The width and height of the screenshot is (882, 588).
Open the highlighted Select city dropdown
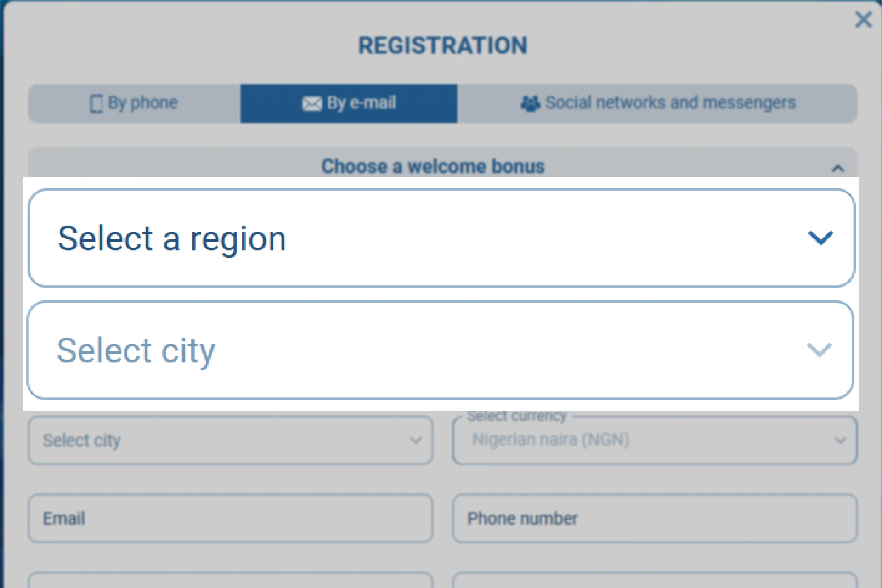441,351
